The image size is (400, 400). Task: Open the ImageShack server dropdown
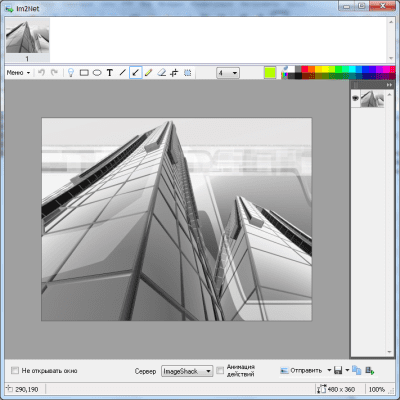pyautogui.click(x=187, y=371)
